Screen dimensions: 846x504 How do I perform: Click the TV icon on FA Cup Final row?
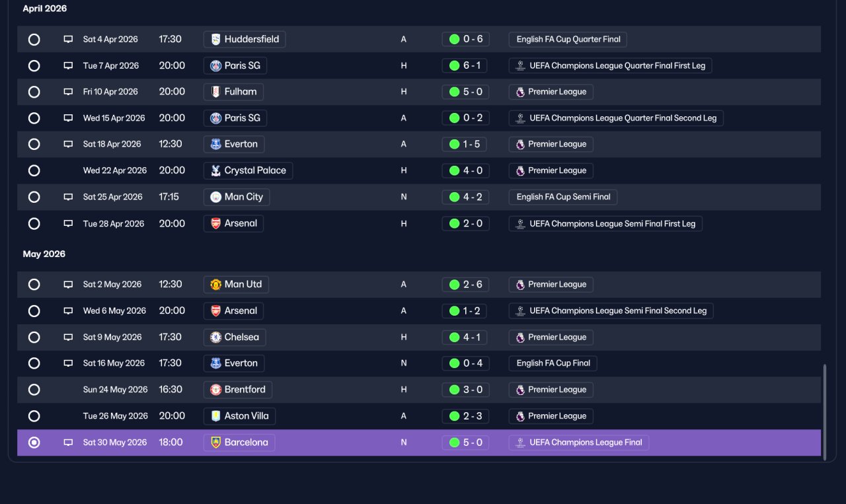point(68,363)
